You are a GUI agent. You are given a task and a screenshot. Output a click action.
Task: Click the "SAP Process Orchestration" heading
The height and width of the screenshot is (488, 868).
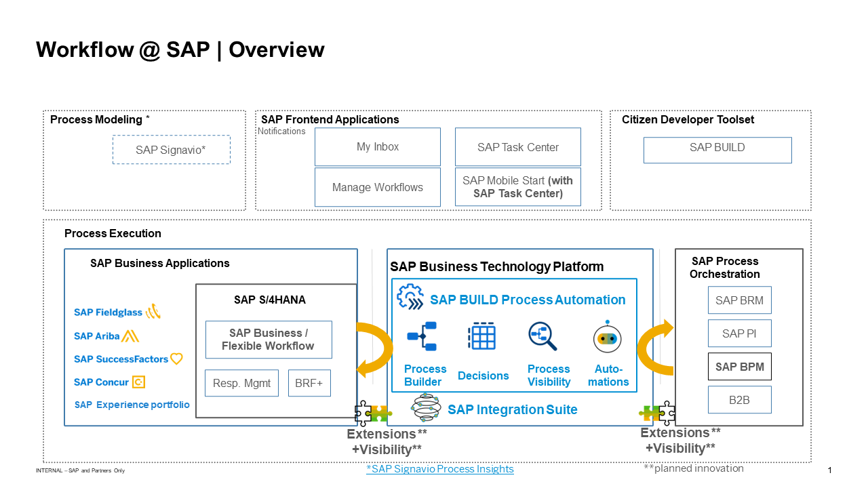click(725, 268)
